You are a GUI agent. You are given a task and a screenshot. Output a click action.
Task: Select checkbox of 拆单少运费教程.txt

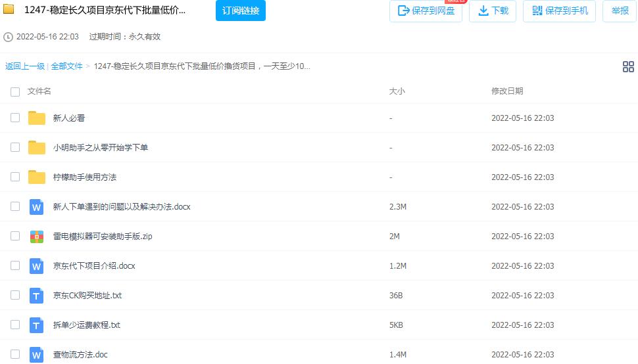tap(15, 325)
